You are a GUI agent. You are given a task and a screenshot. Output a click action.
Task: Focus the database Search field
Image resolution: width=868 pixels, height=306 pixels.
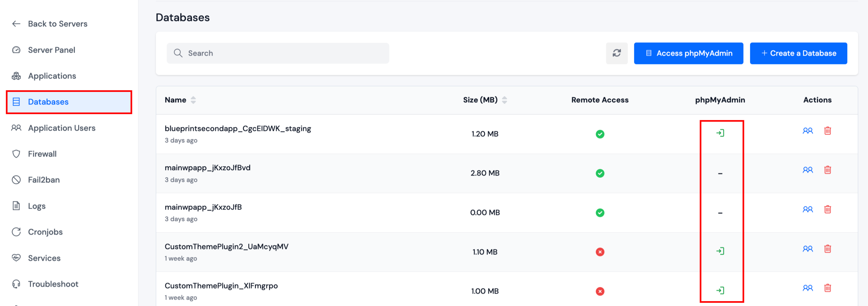pos(278,53)
